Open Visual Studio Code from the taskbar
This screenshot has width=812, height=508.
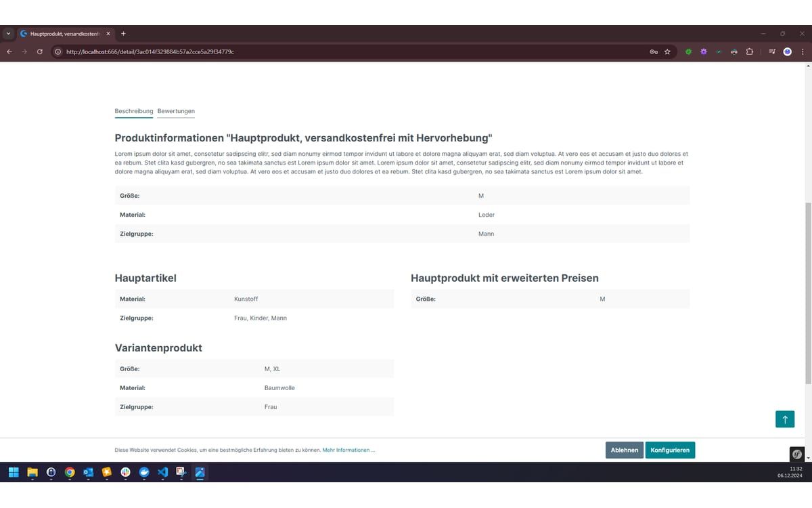pyautogui.click(x=162, y=472)
